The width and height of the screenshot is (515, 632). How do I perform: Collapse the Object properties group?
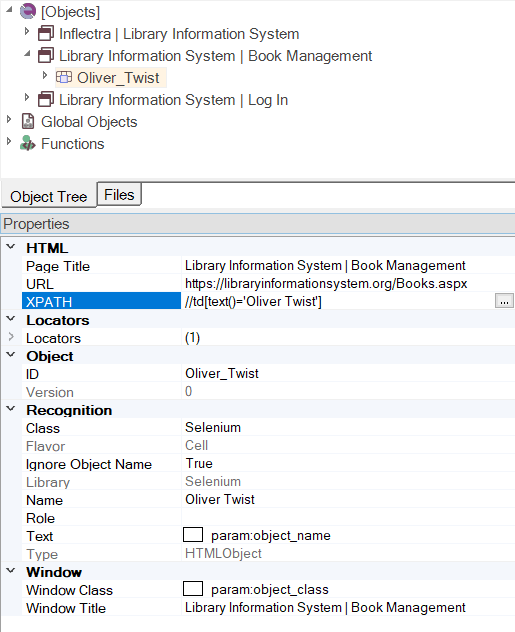[11, 355]
